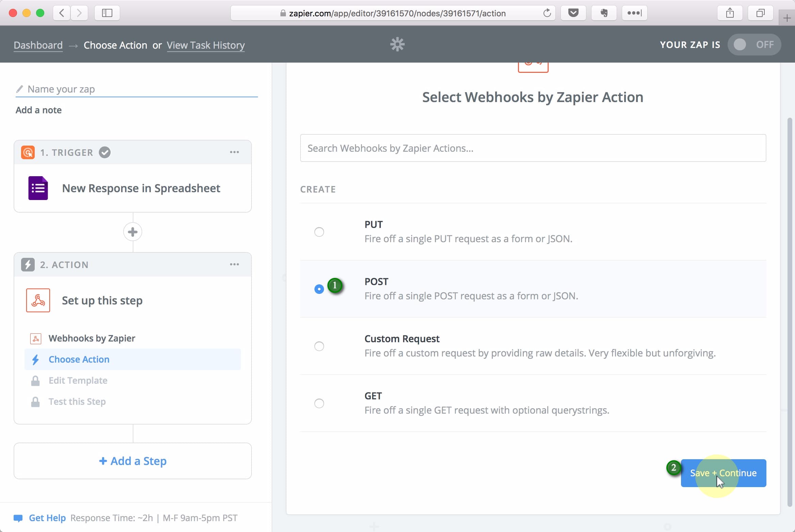Click the Zapier snowflake logo icon

click(x=398, y=44)
